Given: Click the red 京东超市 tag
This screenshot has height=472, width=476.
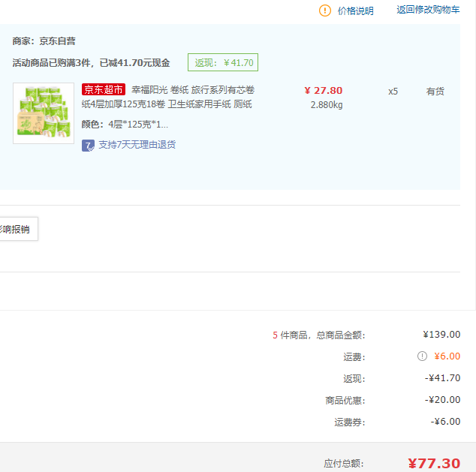Looking at the screenshot, I should pos(104,90).
